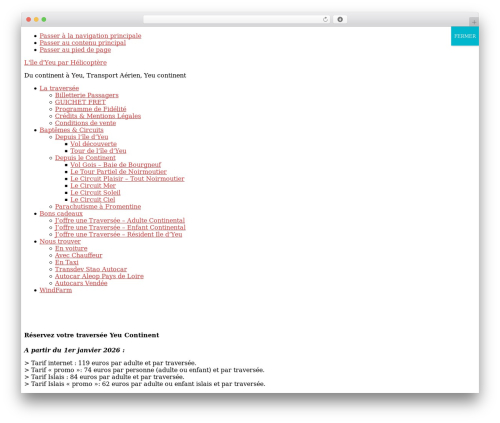Viewport: 500px width, 423px height.
Task: Click the circular extension icon beside address bar
Action: 340,20
